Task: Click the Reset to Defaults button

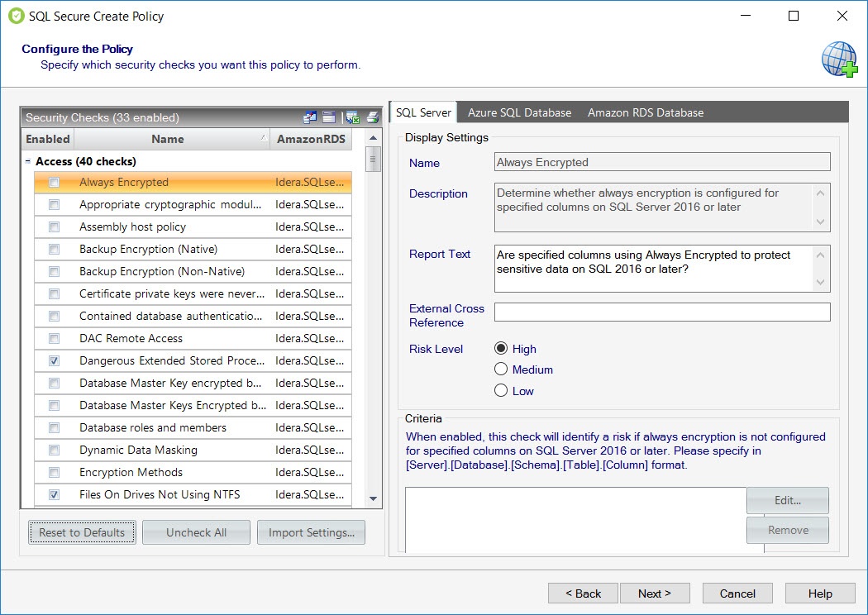Action: tap(82, 532)
